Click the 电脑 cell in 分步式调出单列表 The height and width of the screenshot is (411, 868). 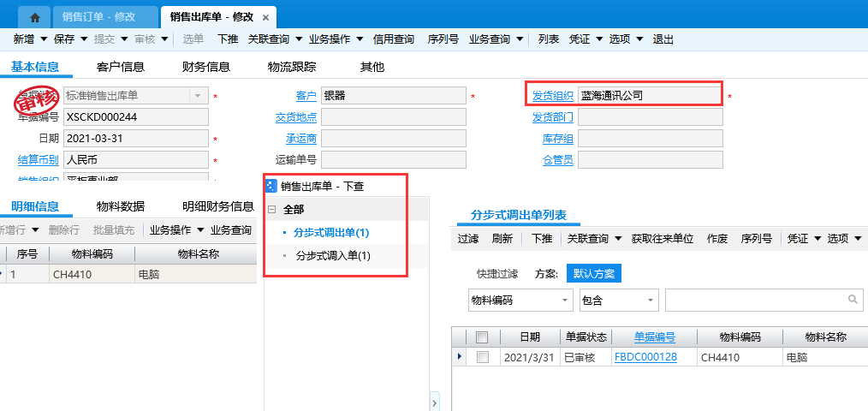[x=825, y=357]
